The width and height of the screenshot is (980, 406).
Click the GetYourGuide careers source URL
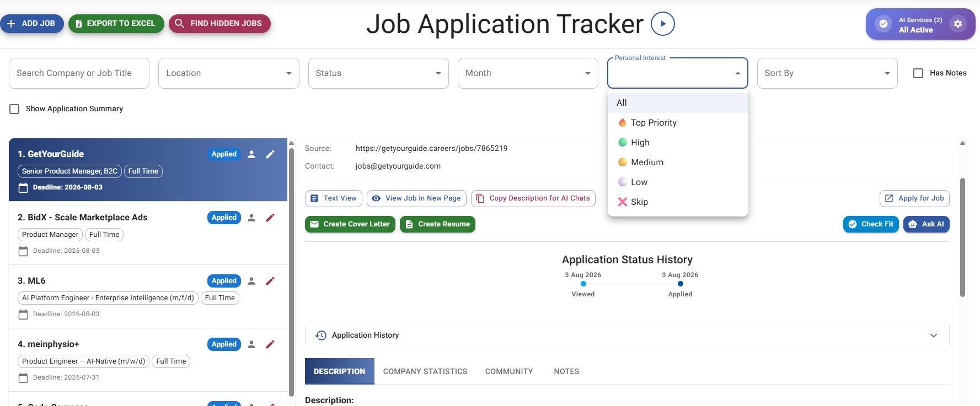point(431,148)
